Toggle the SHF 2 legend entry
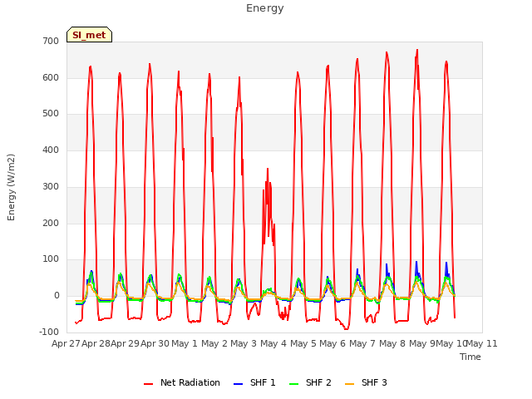The width and height of the screenshot is (532, 399). coord(310,382)
